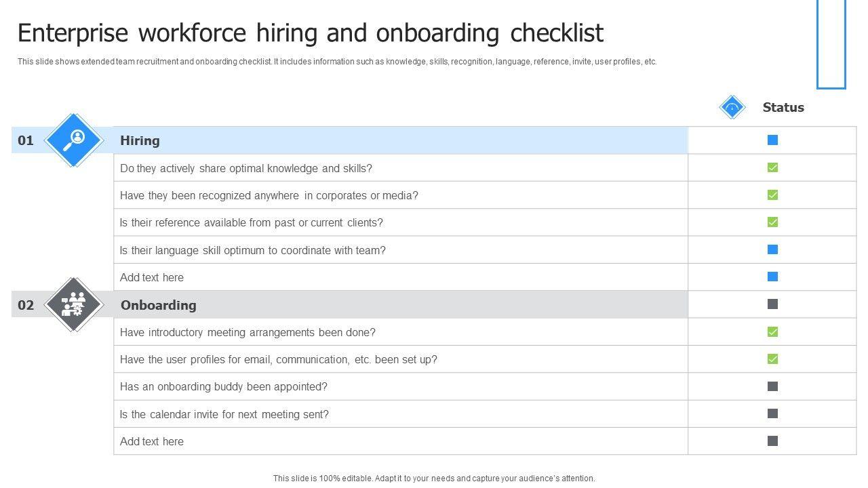The image size is (868, 488).
Task: Click the Hiring magnifier diamond icon
Action: pyautogui.click(x=73, y=140)
